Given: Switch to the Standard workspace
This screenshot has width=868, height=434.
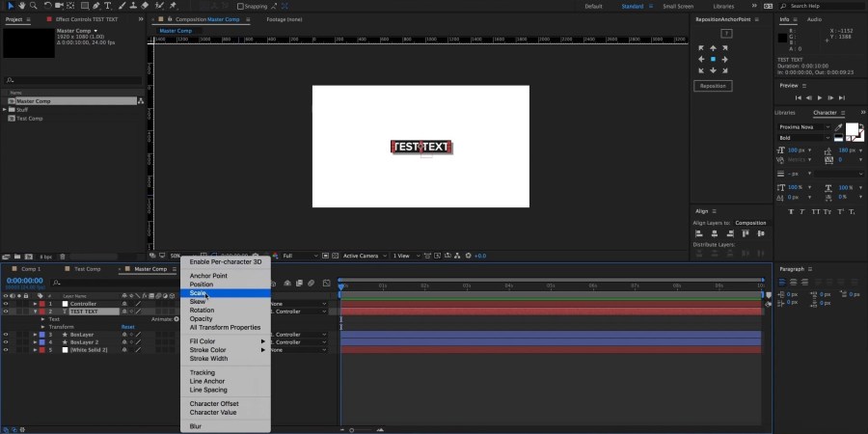Looking at the screenshot, I should tap(632, 6).
